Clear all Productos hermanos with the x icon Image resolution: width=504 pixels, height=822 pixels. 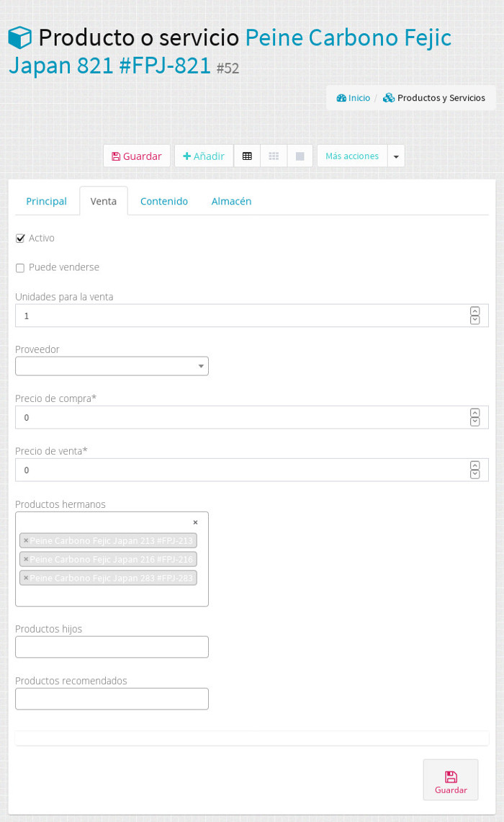click(195, 522)
